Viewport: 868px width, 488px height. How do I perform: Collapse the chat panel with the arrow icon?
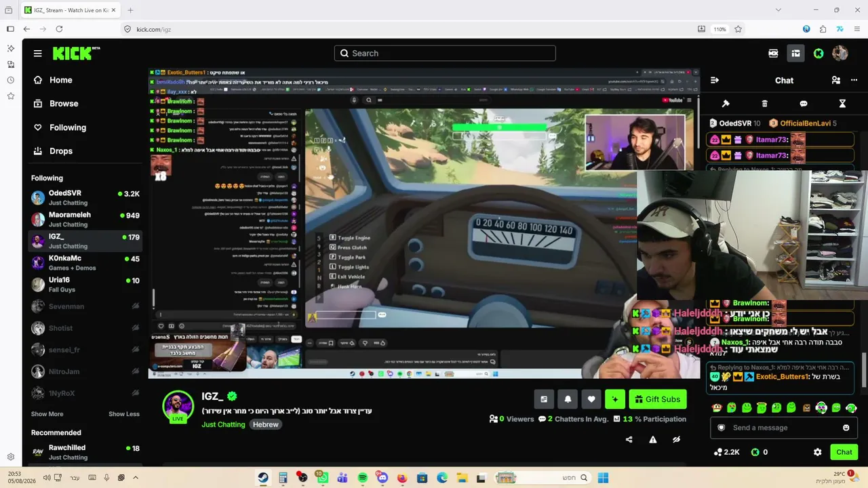tap(714, 80)
